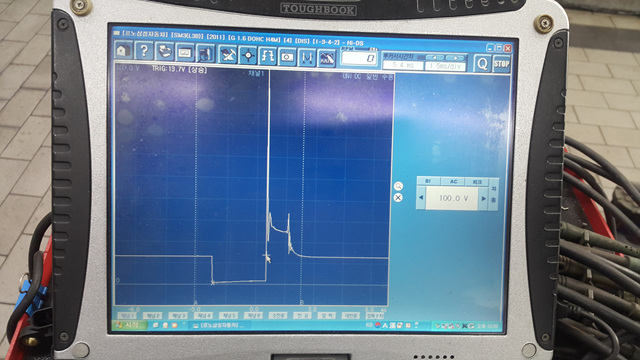This screenshot has width=640, height=360.
Task: Toggle the BI polarity button
Action: tap(429, 181)
